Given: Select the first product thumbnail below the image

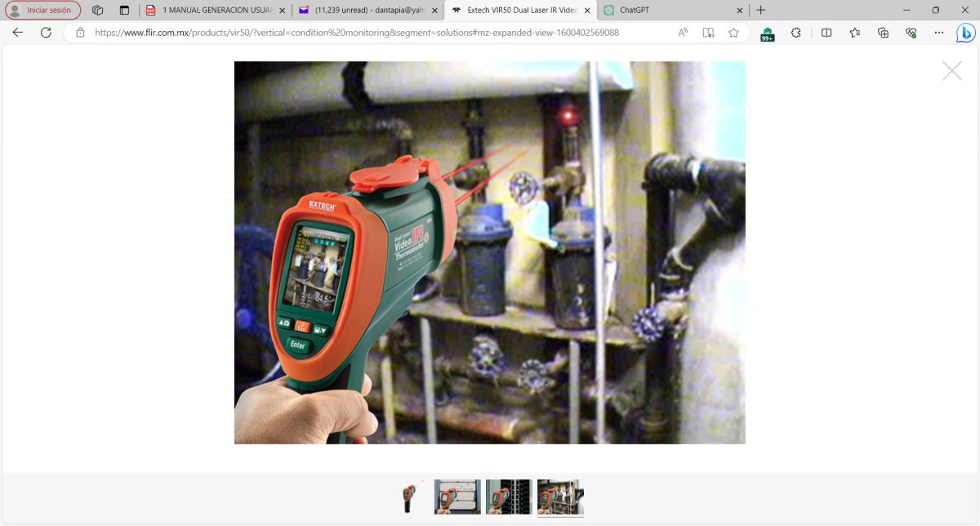Looking at the screenshot, I should (408, 496).
